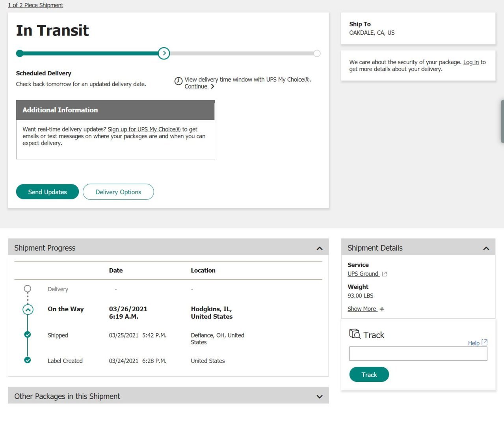The image size is (504, 435).
Task: Click the current-status arrow on the progress bar
Action: [x=164, y=53]
